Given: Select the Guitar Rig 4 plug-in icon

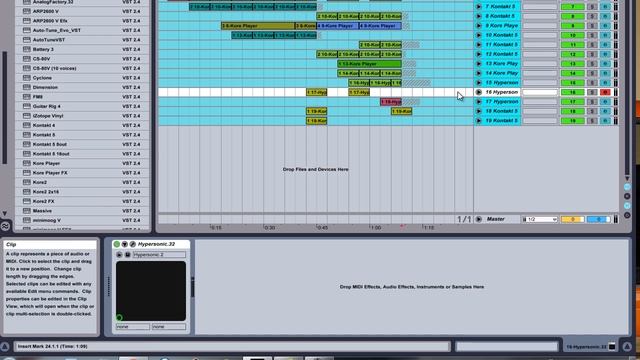Looking at the screenshot, I should point(27,107).
